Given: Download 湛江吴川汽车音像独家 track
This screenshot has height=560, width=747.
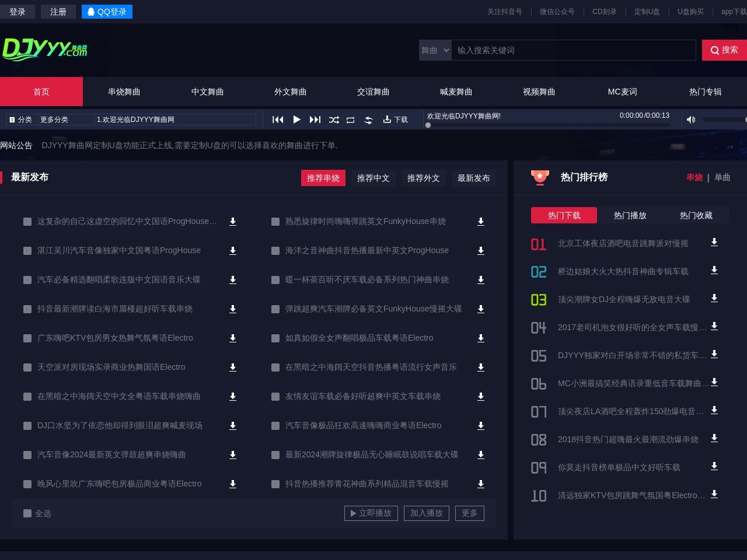Looking at the screenshot, I should [x=233, y=251].
